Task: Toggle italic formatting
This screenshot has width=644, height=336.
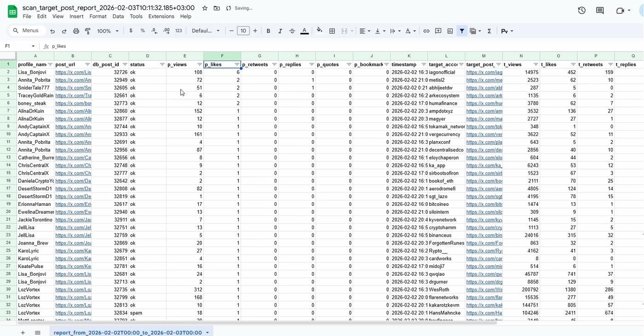Action: pos(280,31)
